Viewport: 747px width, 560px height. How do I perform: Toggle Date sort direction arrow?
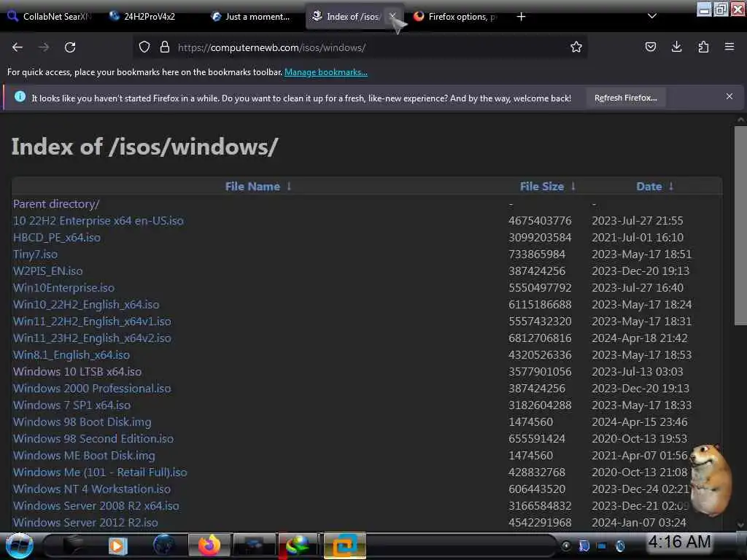pyautogui.click(x=671, y=186)
